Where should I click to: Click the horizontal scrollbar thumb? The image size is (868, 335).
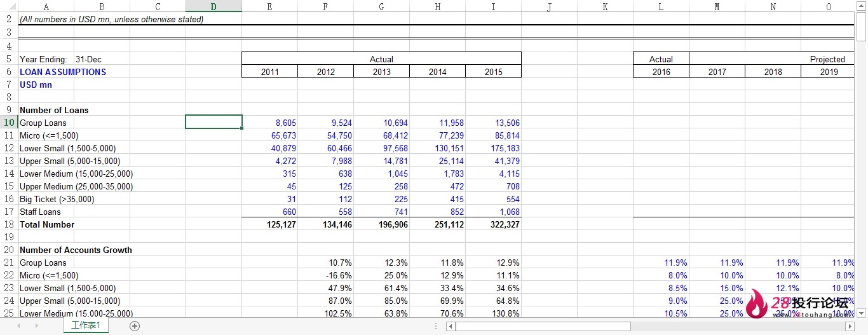coord(543,326)
